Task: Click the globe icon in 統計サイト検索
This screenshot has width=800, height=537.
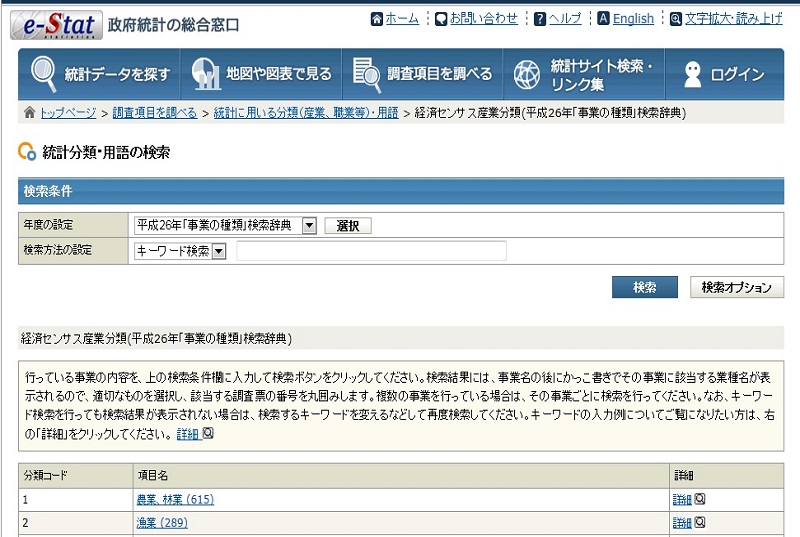Action: point(527,74)
